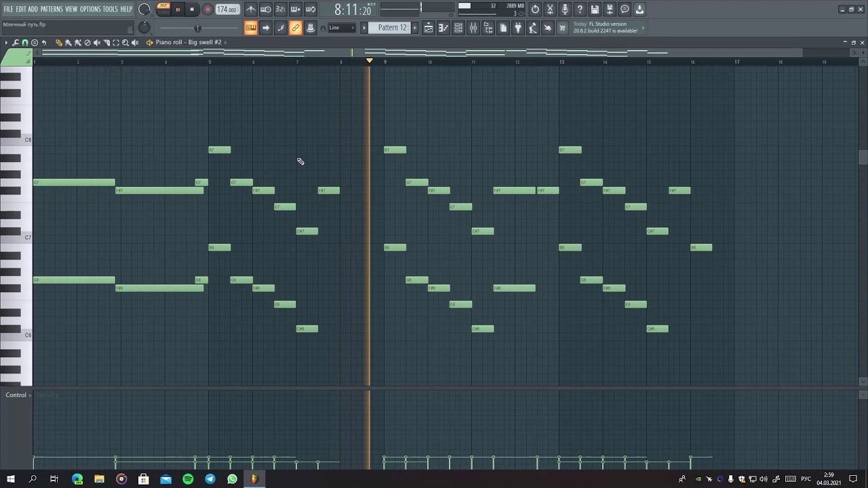Open the TOOLS menu

click(x=111, y=9)
